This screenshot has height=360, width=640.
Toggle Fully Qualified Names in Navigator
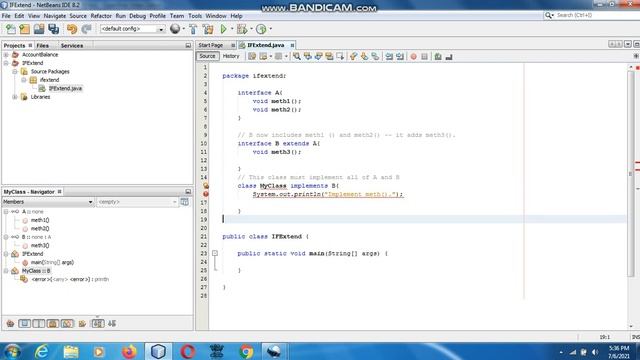(x=82, y=323)
